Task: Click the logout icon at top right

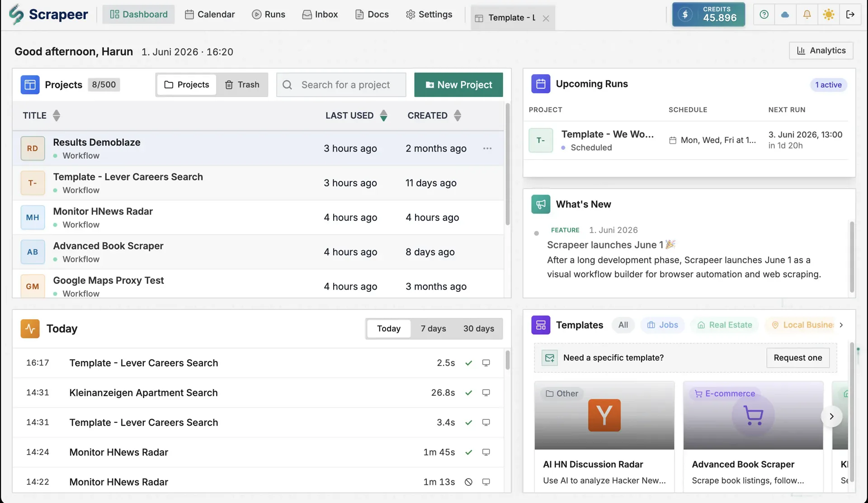Action: coord(850,14)
